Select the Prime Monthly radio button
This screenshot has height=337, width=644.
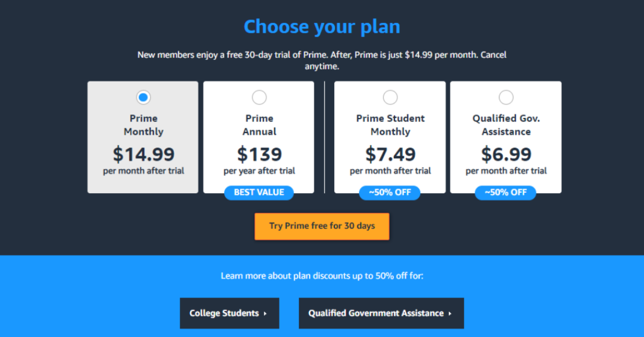point(143,97)
